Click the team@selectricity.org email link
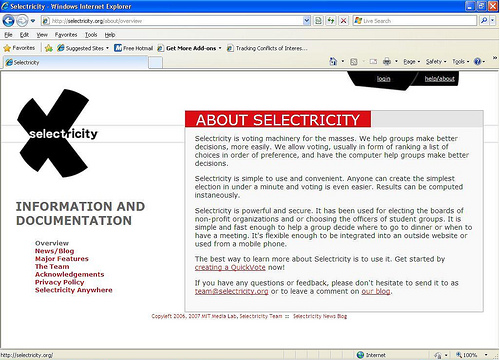This screenshot has height=360, width=500. [231, 291]
